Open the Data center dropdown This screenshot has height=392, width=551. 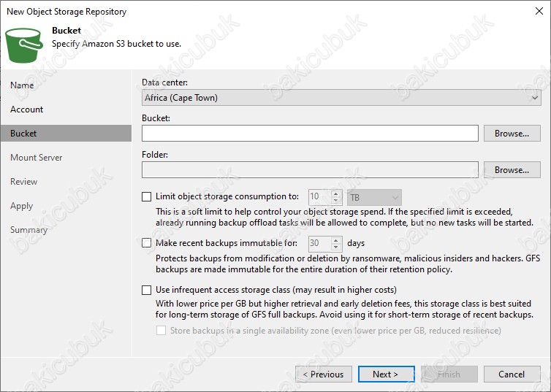point(341,98)
